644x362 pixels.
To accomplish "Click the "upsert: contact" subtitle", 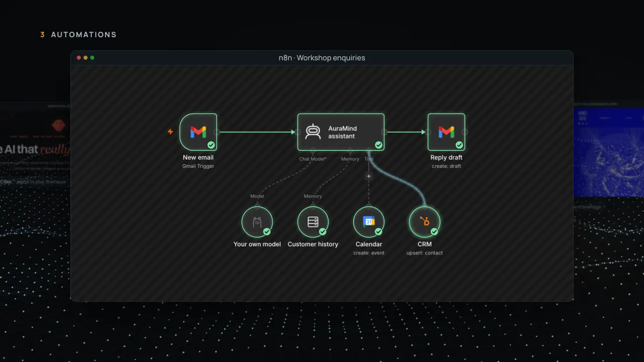I will click(x=425, y=253).
